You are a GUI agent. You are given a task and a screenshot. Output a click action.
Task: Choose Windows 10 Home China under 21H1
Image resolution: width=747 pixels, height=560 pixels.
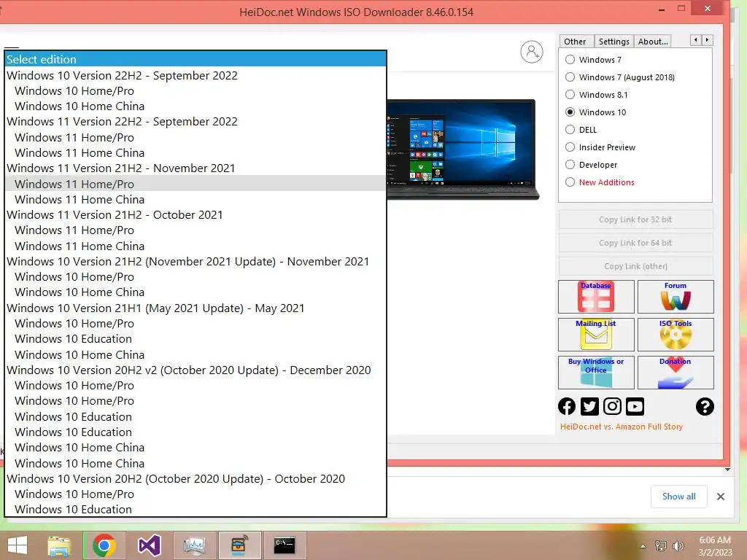[196, 354]
